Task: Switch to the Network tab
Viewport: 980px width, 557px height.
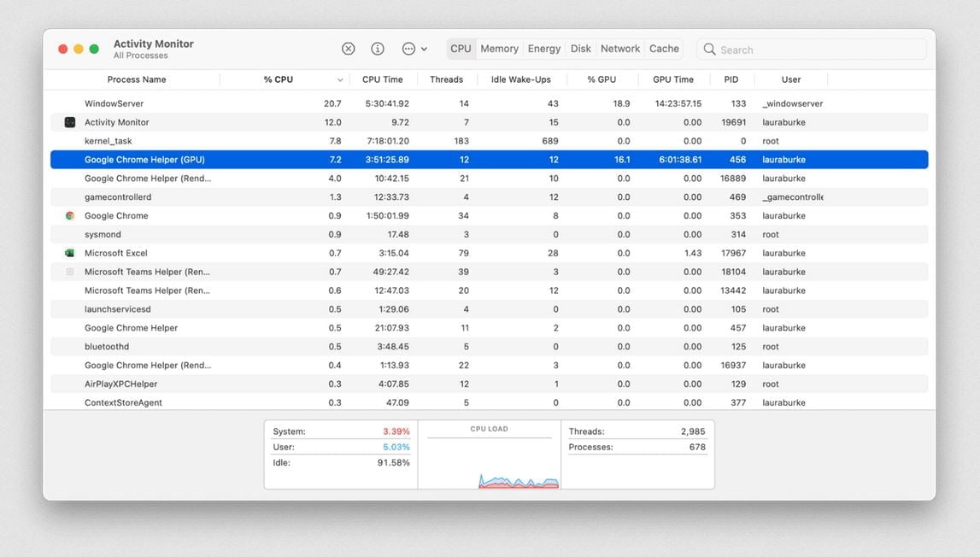Action: point(620,49)
